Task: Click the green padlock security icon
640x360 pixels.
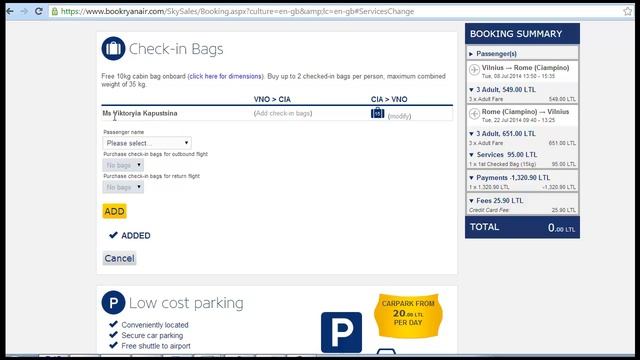Action: [x=55, y=11]
